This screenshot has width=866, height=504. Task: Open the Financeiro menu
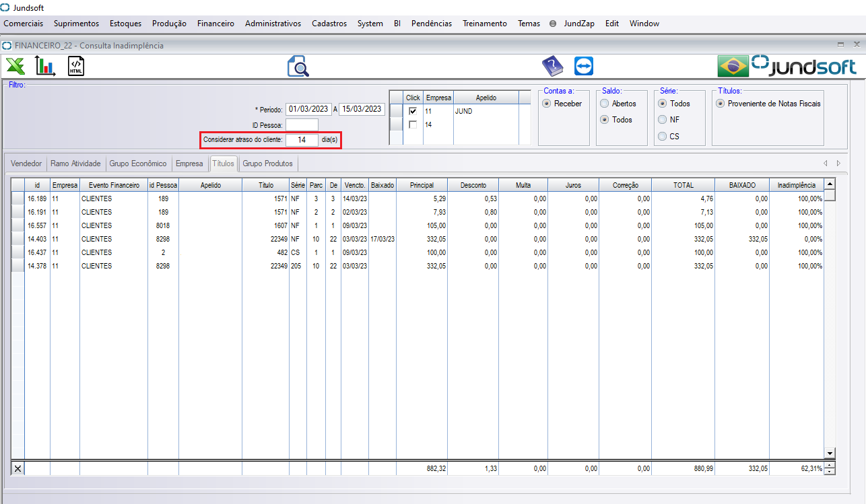pos(215,24)
